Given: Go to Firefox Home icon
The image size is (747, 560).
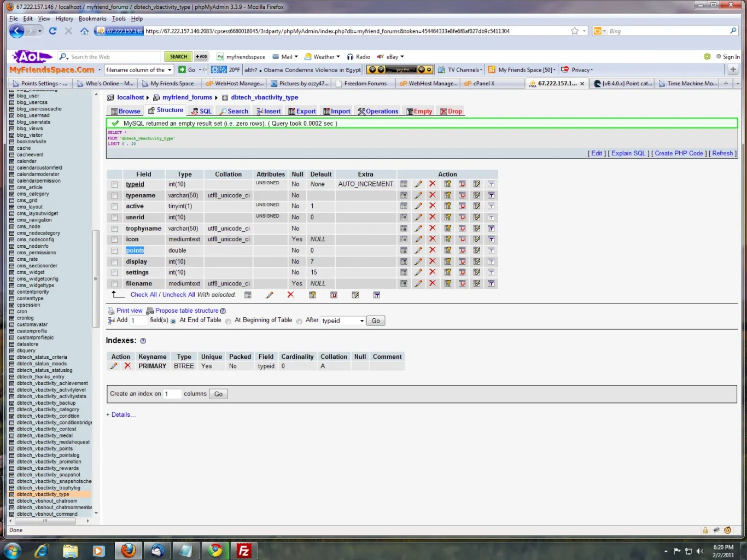Looking at the screenshot, I should [x=84, y=31].
